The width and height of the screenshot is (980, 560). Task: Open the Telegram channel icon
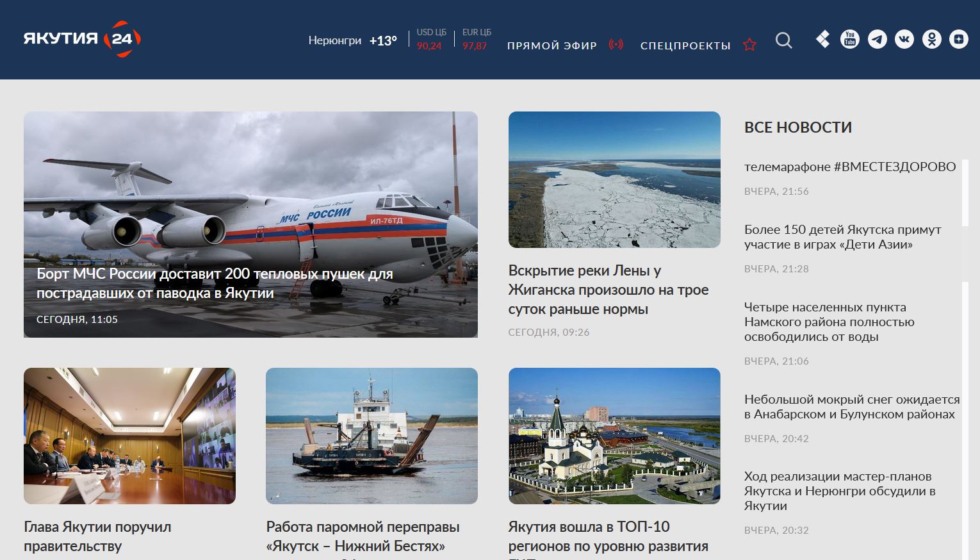(877, 39)
